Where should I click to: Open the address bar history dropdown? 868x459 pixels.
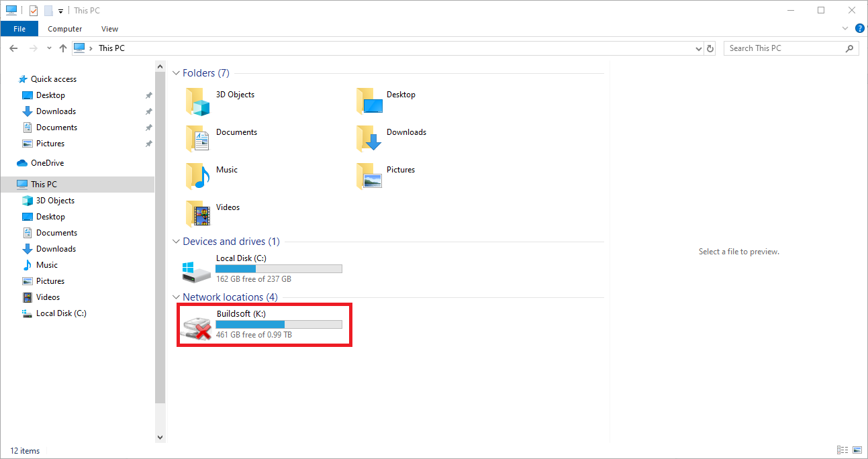tap(699, 48)
